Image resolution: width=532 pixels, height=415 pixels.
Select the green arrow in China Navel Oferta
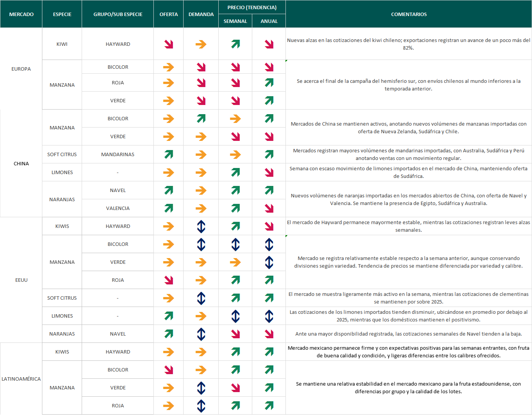click(169, 190)
